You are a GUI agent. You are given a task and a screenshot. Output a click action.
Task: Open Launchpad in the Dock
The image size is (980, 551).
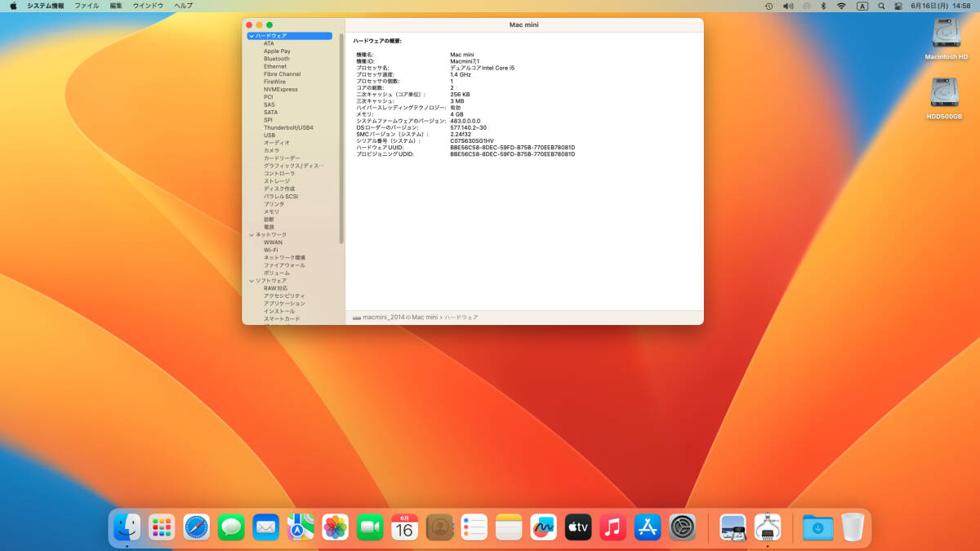[x=162, y=527]
